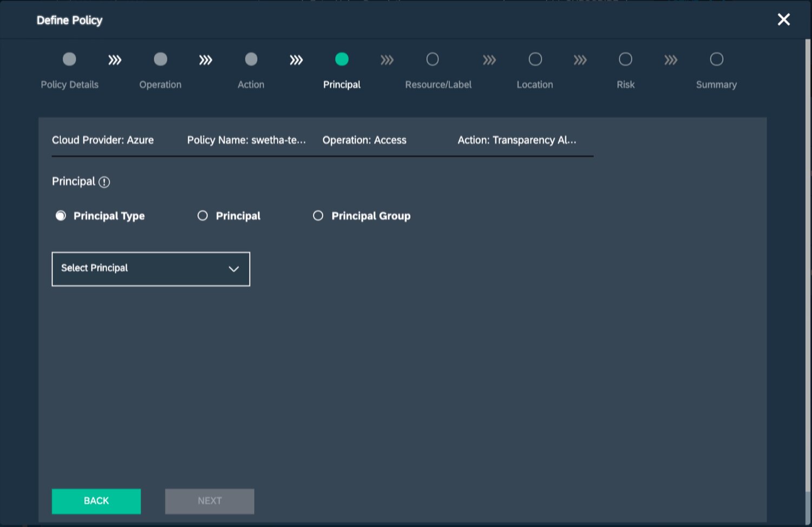Screen dimensions: 812x527
Task: Select the Principal Type radio button
Action: coord(61,216)
